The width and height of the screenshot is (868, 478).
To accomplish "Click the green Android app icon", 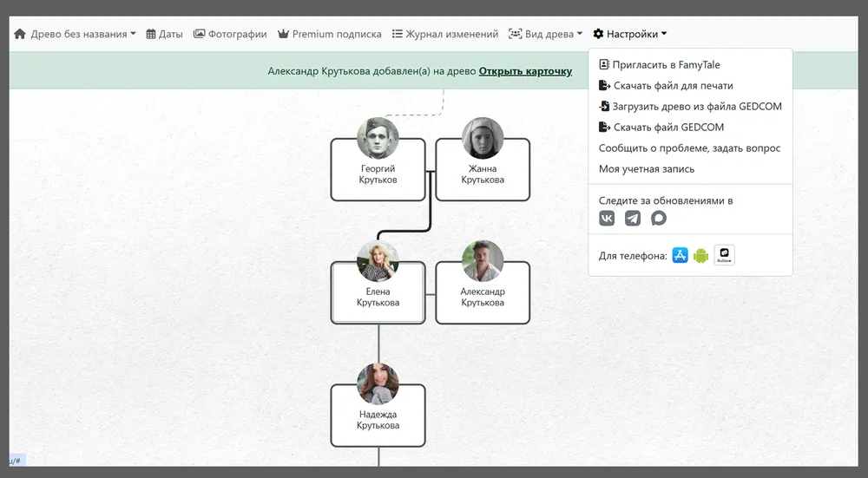I will tap(701, 255).
